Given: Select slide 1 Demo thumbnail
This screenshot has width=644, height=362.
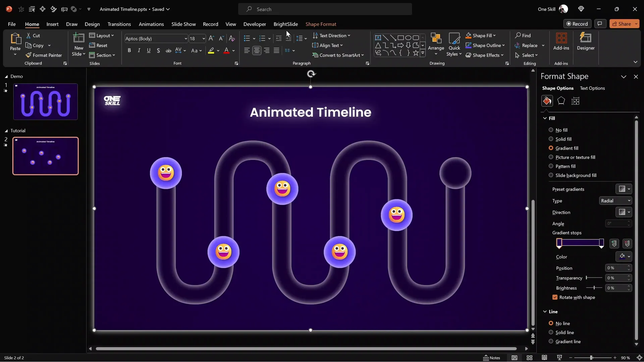Looking at the screenshot, I should point(45,102).
